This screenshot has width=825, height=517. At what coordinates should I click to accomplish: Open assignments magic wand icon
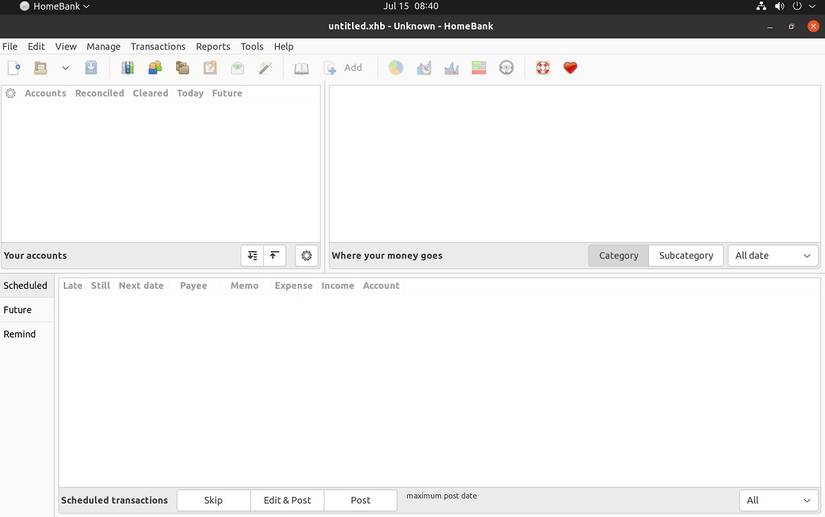[265, 68]
